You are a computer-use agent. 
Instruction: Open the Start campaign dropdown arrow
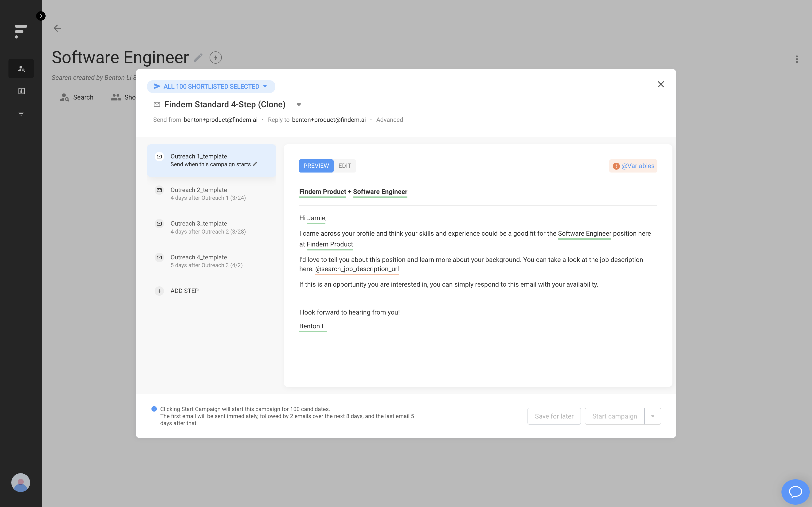click(x=653, y=416)
